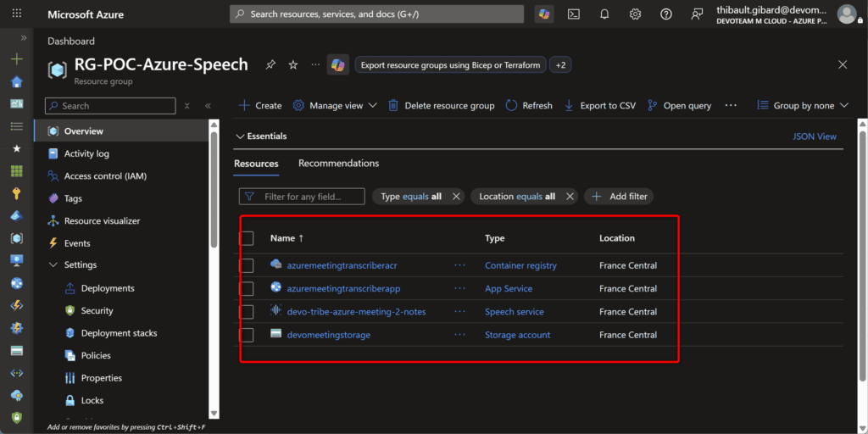Select all resources with header checkbox
This screenshot has height=434, width=868.
(247, 238)
